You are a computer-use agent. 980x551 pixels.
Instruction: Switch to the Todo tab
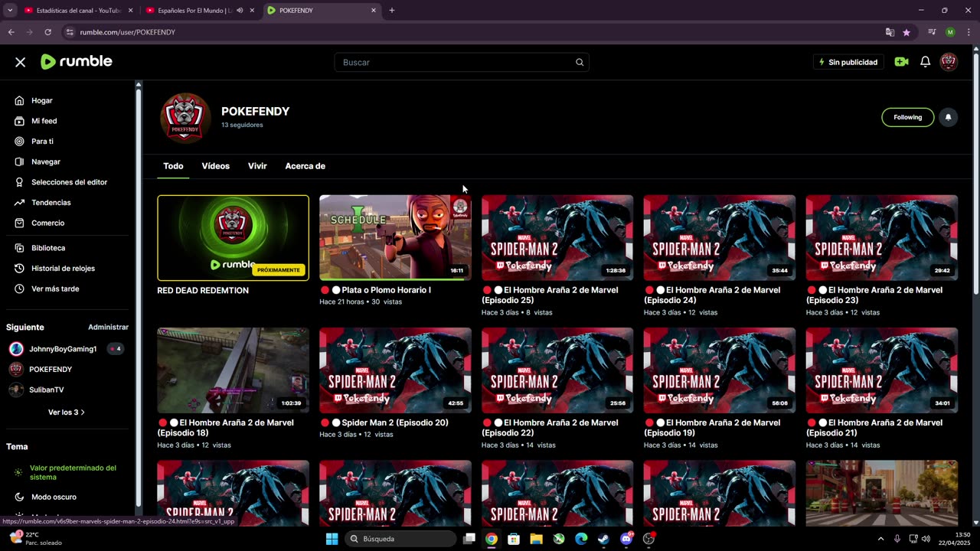173,166
